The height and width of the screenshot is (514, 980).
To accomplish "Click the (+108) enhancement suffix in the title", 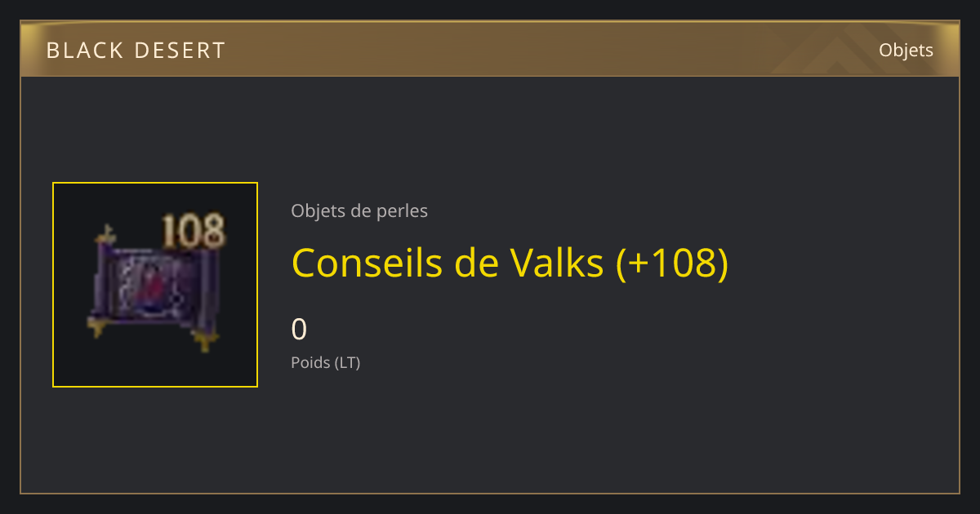I will (x=671, y=263).
